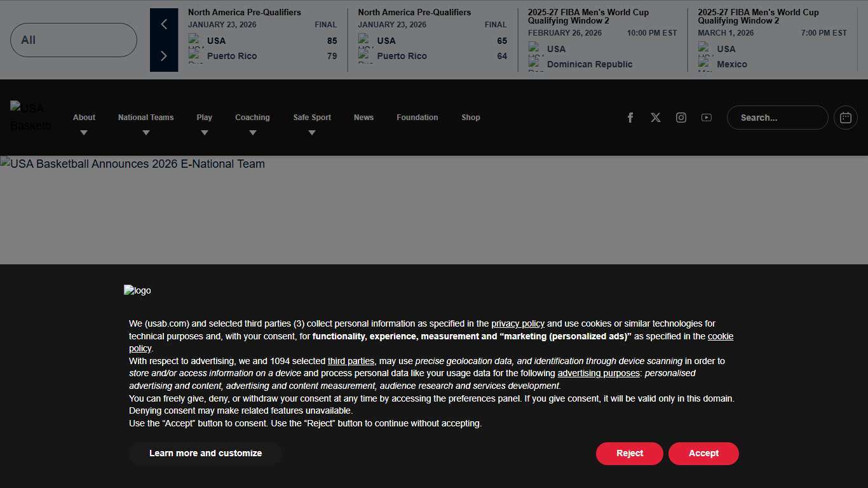
Task: Open the Shop menu item
Action: click(x=471, y=118)
